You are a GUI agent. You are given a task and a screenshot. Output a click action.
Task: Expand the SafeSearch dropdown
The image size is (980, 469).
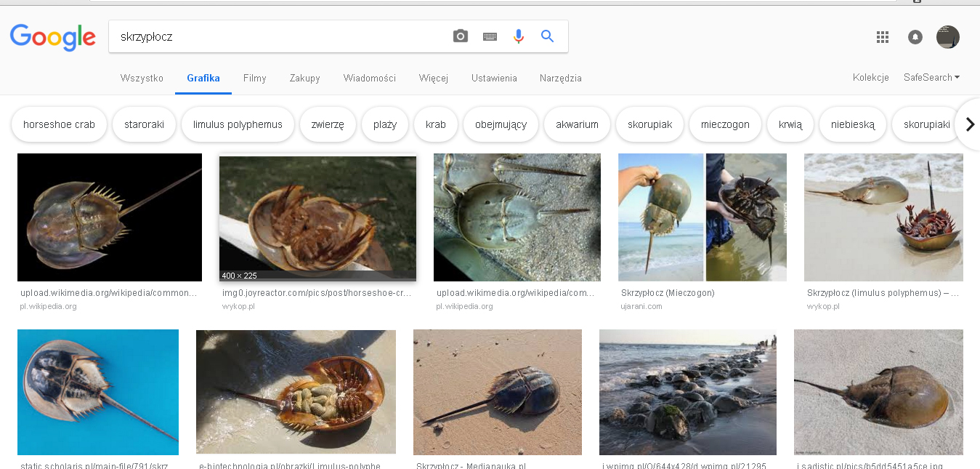point(931,78)
